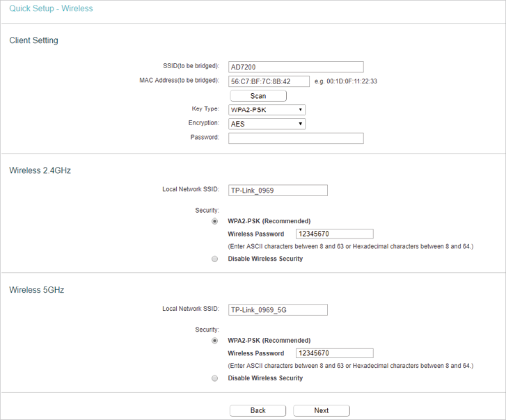Edit the 2.4GHz Local Network SSID field
This screenshot has height=420, width=506.
pyautogui.click(x=278, y=190)
